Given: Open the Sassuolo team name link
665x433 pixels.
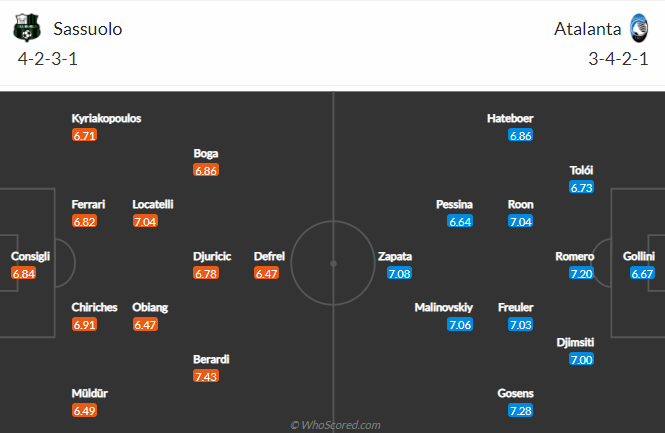Looking at the screenshot, I should click(84, 29).
